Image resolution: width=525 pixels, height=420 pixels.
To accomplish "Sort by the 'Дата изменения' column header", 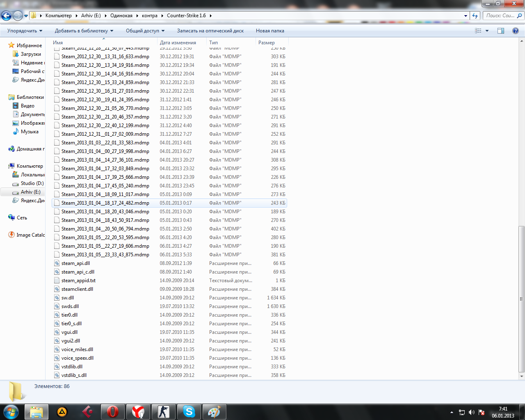I will (182, 42).
